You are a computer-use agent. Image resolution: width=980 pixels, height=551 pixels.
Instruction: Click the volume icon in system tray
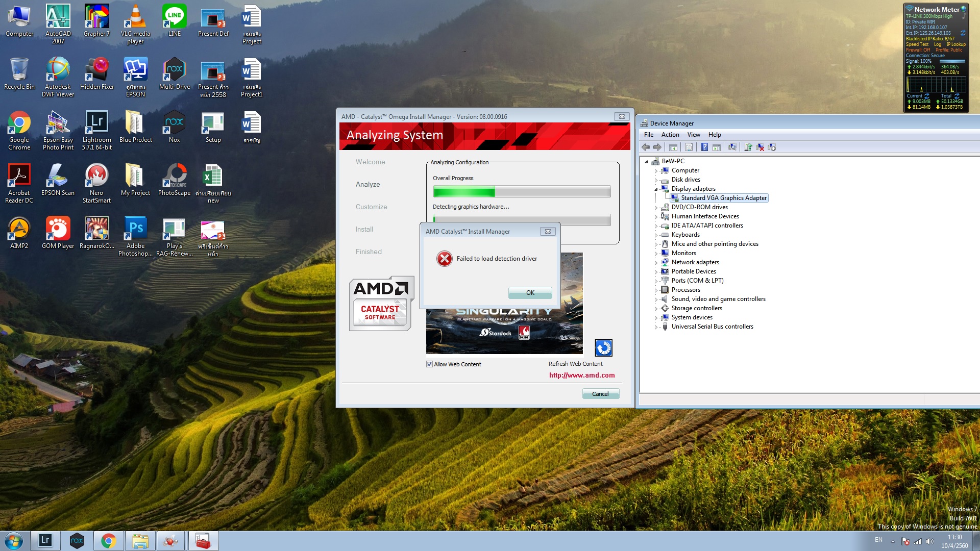coord(929,541)
